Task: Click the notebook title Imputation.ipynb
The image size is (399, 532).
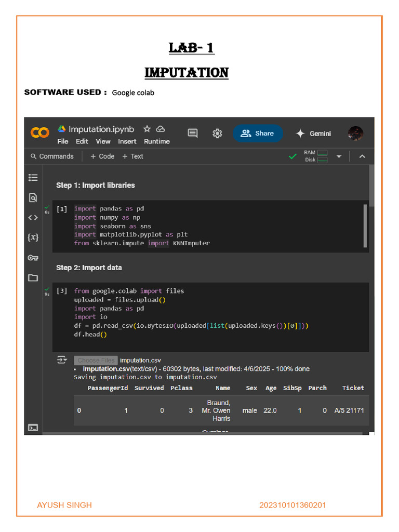Action: pyautogui.click(x=101, y=129)
